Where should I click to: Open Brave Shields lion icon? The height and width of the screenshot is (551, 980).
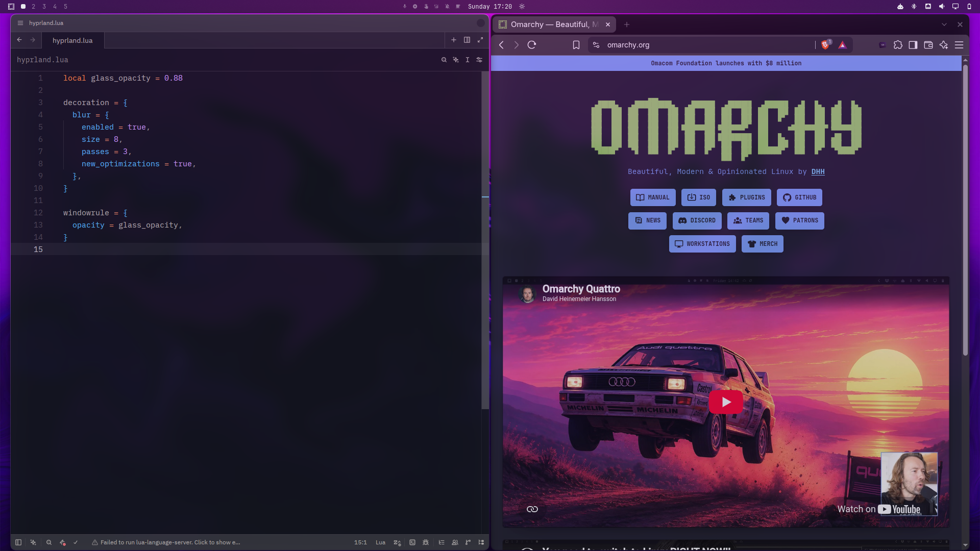pos(825,45)
